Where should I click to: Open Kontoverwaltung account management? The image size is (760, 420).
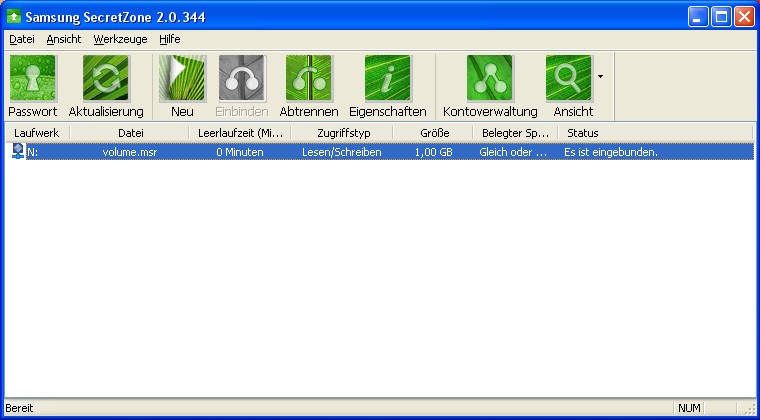coord(490,78)
